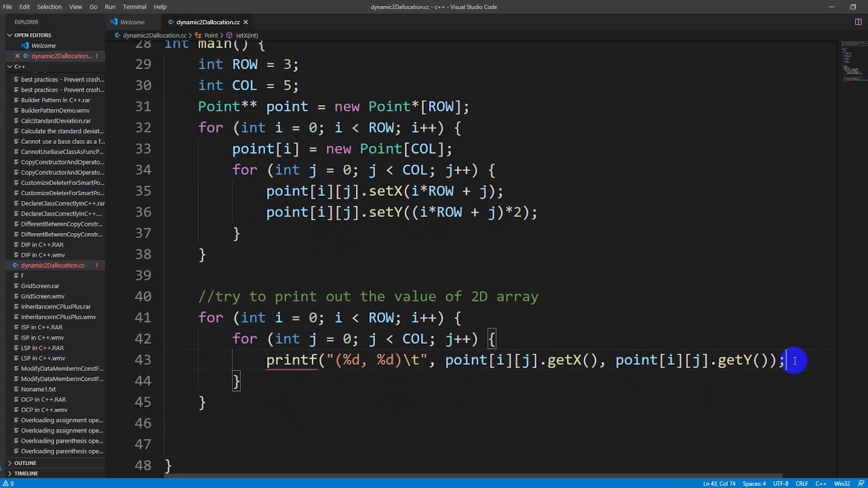Click line number 40 in the gutter

[142, 296]
